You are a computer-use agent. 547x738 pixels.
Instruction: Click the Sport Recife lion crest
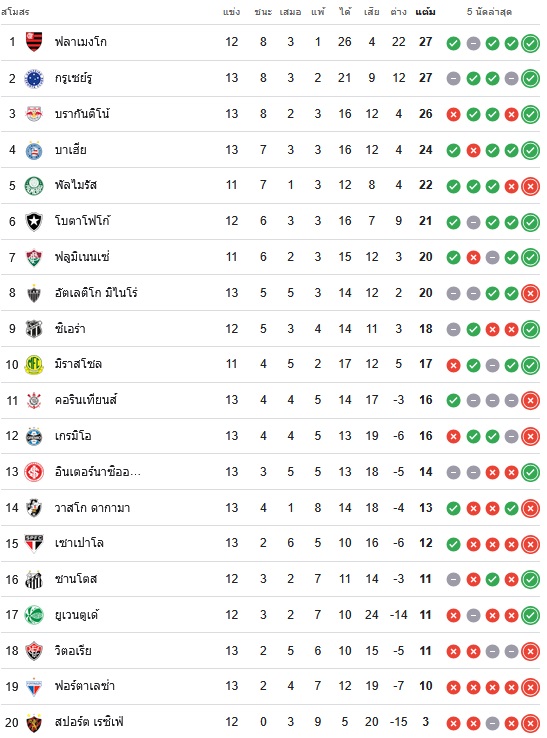click(34, 722)
